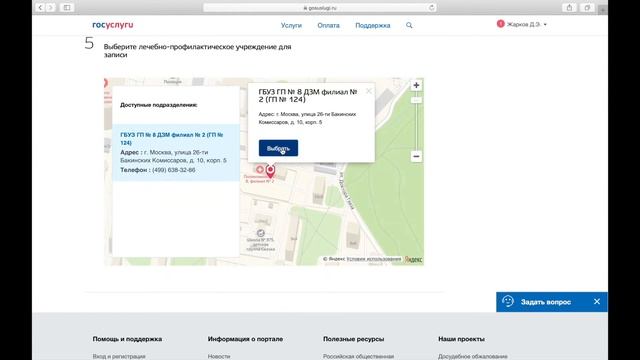This screenshot has height=360, width=640.
Task: Reload the page via address bar icon
Action: click(431, 8)
